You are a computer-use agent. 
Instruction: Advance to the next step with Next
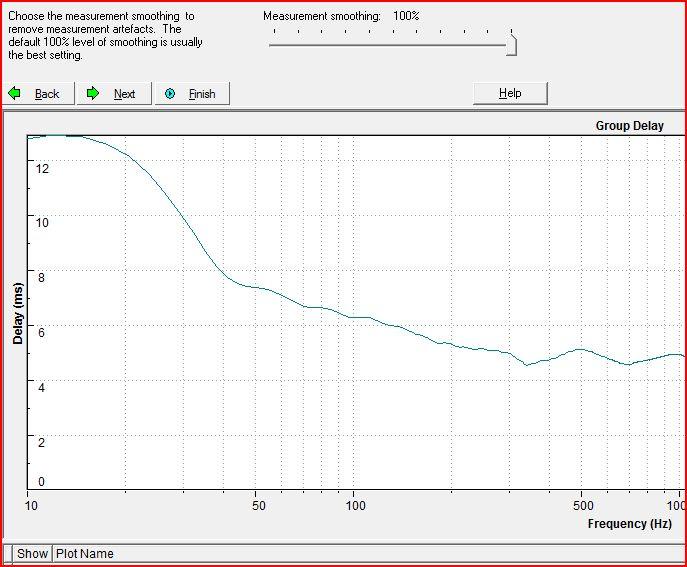(x=114, y=93)
